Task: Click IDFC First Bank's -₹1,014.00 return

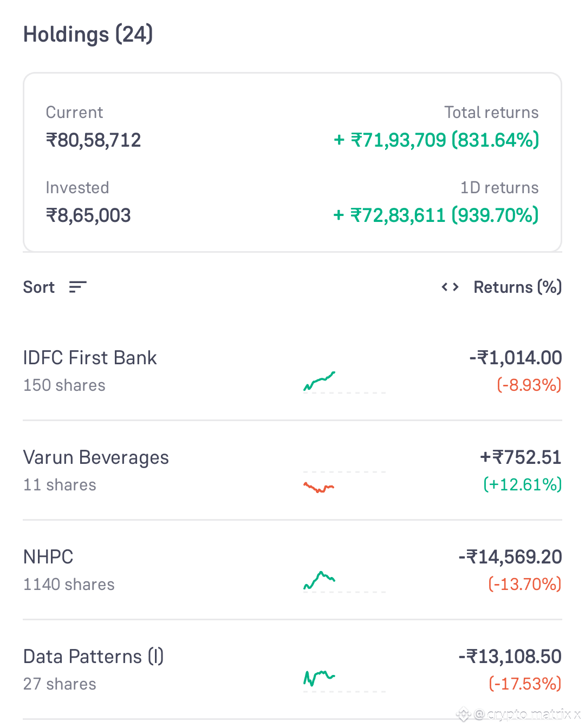Action: coord(516,358)
